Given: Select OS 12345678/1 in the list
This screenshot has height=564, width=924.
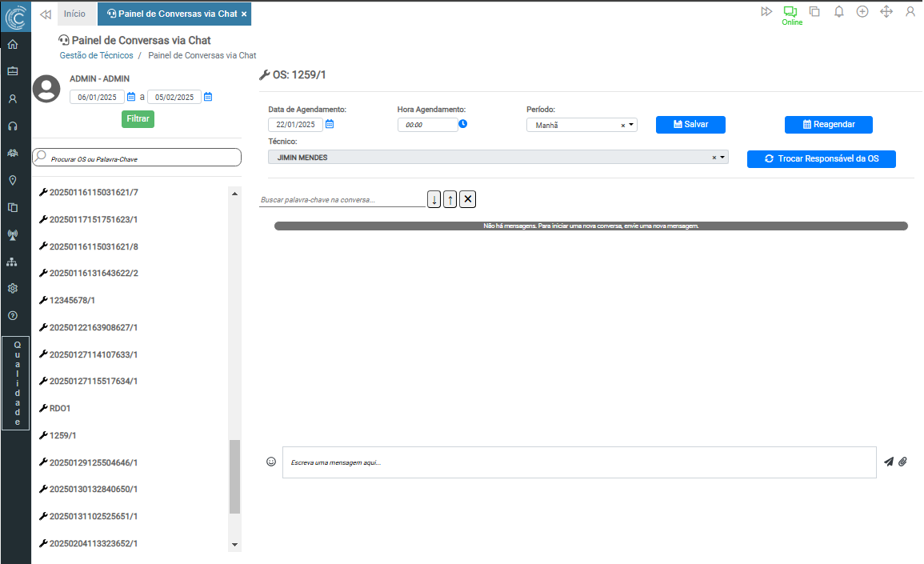Looking at the screenshot, I should 77,300.
